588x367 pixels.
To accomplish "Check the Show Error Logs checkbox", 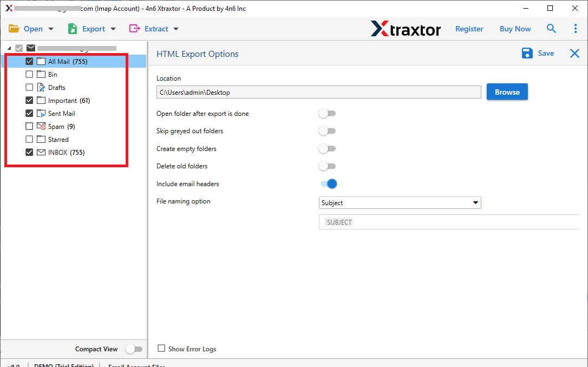I will point(161,349).
